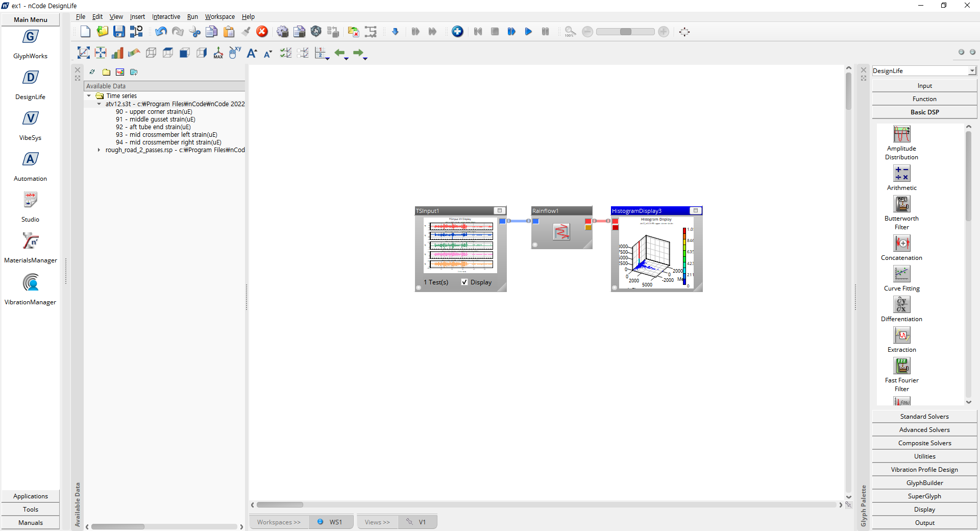Screen dimensions: 980x531
Task: Select the Butterworth Filter glyph
Action: 901,204
